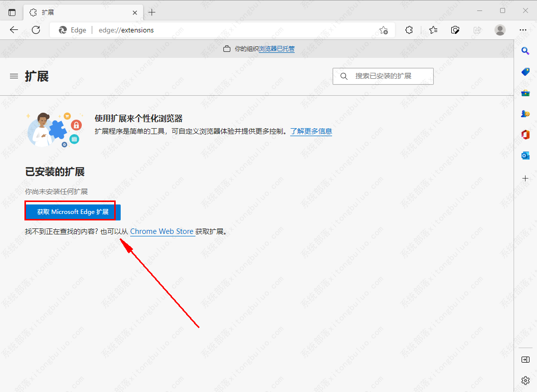Screen dimensions: 537x392
Task: Open the Settings and more menu
Action: pos(523,30)
